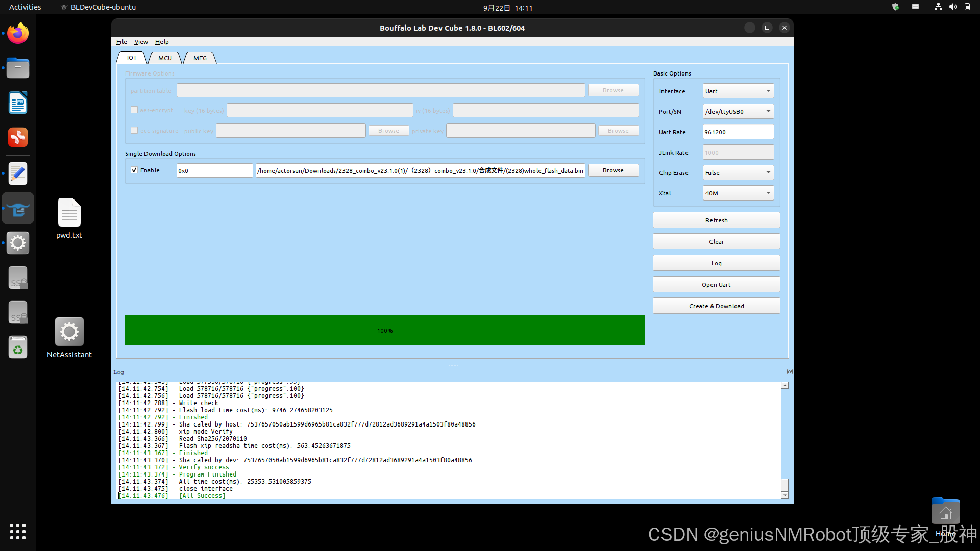This screenshot has width=980, height=551.
Task: Click the log scrollbar up arrow
Action: tap(785, 385)
